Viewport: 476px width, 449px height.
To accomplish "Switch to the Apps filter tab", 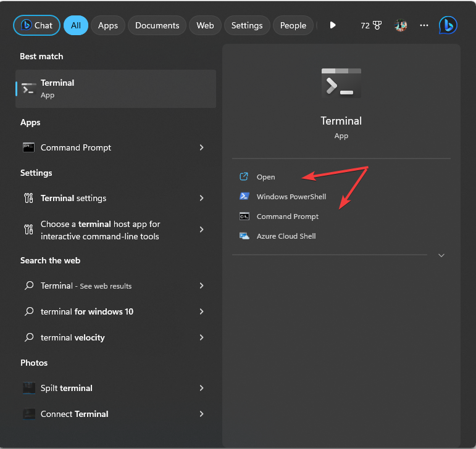I will (x=108, y=25).
